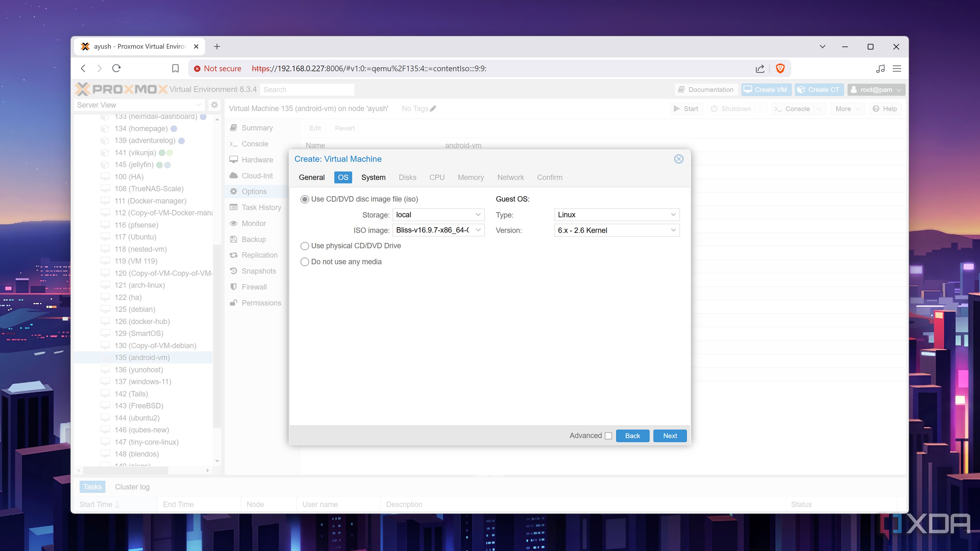Open the Cluster log tab
Image resolution: width=980 pixels, height=551 pixels.
click(x=132, y=487)
